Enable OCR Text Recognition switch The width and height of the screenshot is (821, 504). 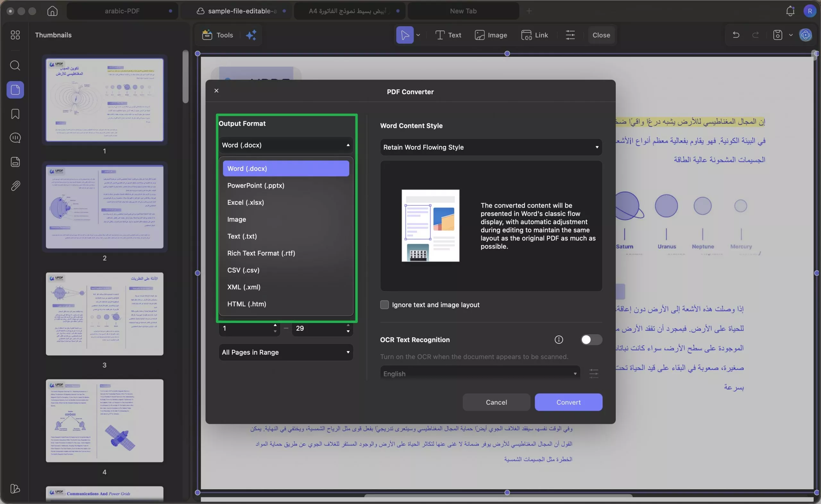591,340
